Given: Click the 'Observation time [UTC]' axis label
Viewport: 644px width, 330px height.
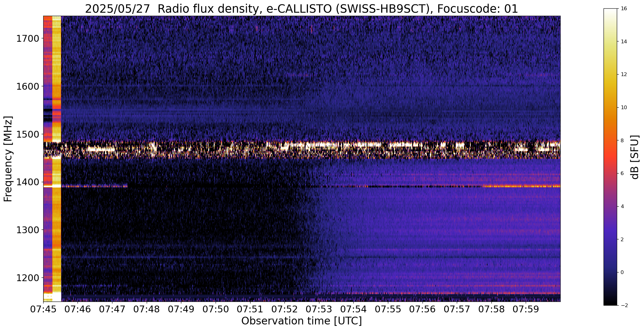Looking at the screenshot, I should point(301,321).
